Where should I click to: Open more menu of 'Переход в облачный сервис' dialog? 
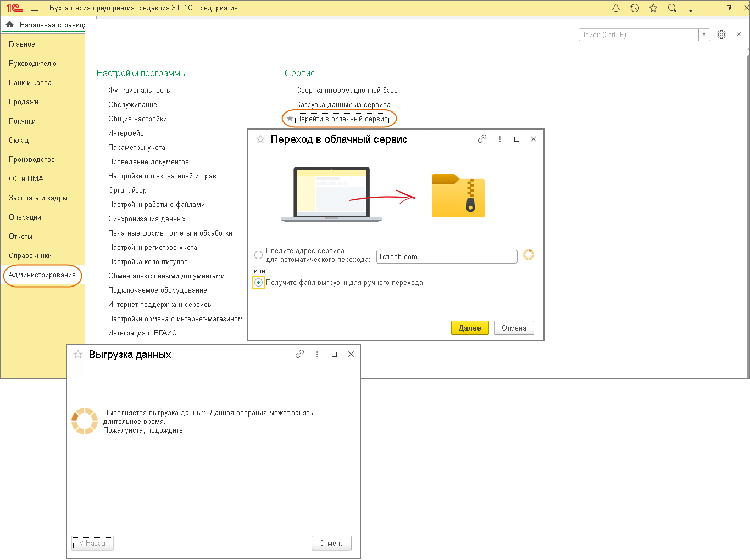coord(499,139)
